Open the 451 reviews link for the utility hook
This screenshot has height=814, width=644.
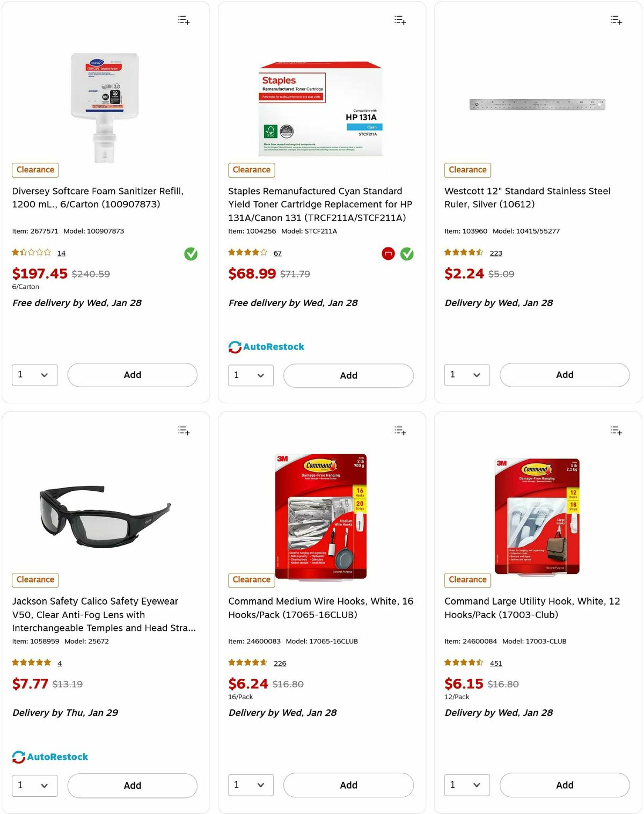pos(496,663)
